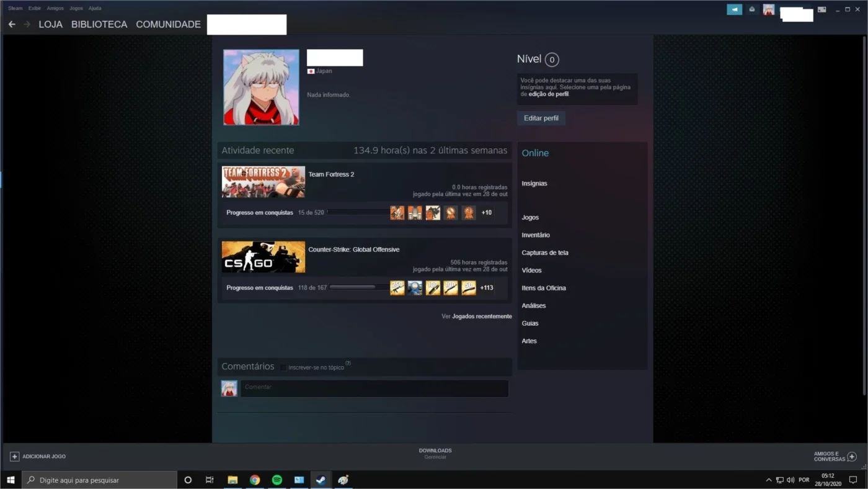
Task: Open the Windows notification center icon
Action: click(x=853, y=480)
